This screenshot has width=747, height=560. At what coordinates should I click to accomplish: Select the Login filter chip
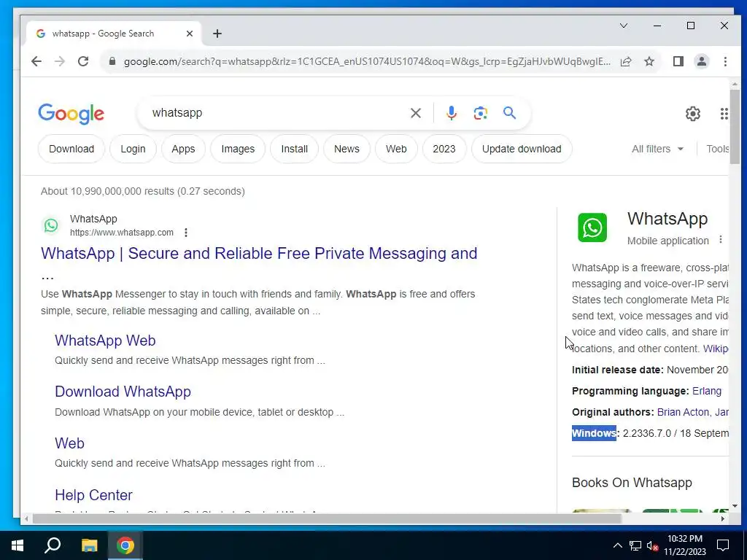point(133,149)
